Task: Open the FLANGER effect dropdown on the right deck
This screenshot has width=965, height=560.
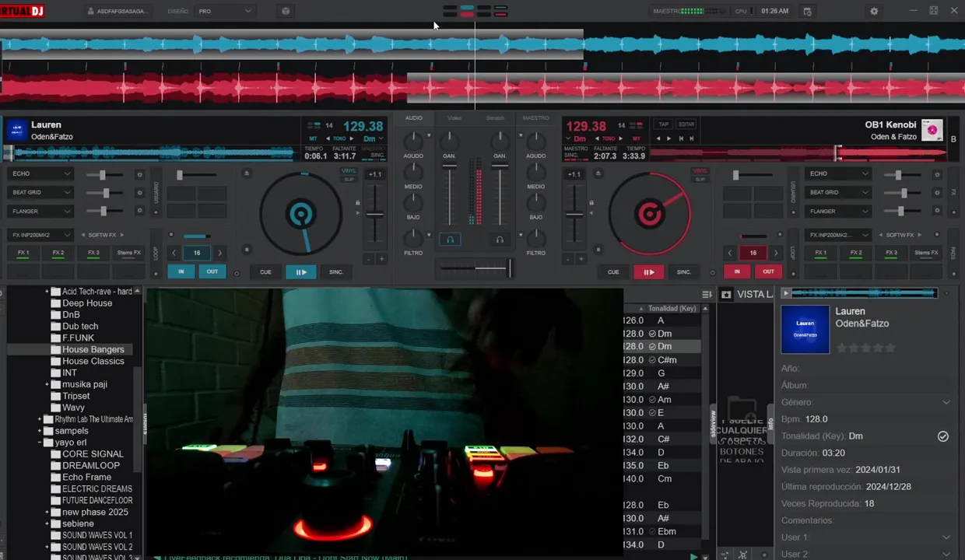Action: (838, 211)
